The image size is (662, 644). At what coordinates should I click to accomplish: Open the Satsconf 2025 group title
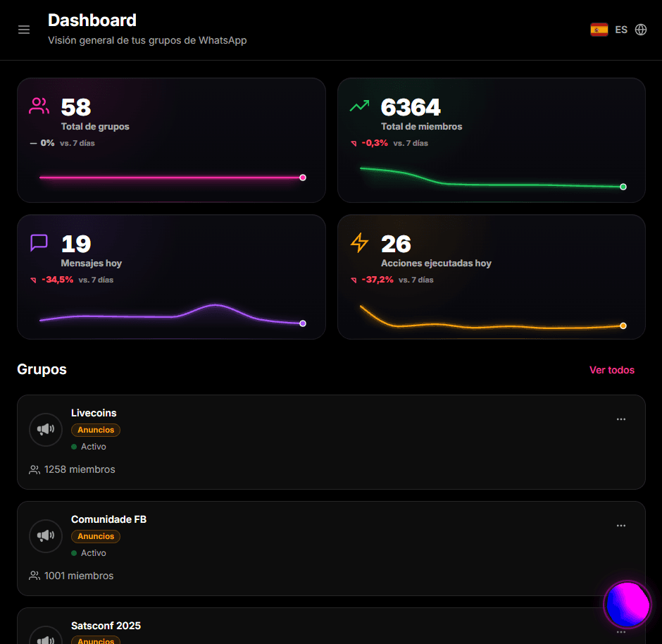pyautogui.click(x=106, y=626)
